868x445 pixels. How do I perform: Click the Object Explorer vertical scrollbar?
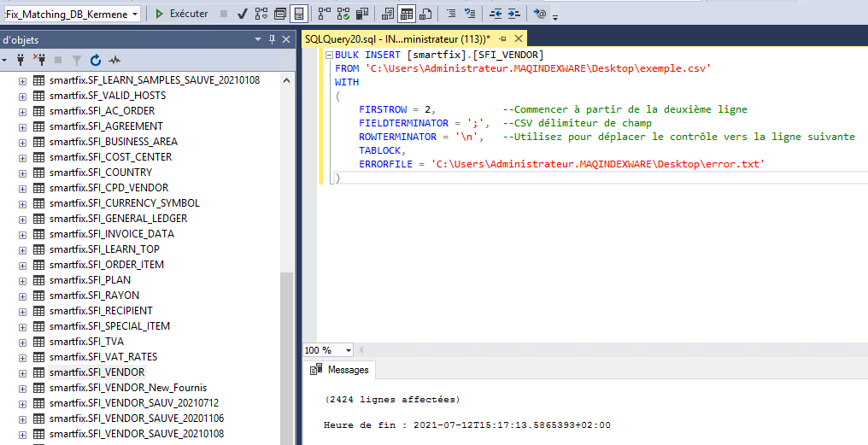point(286,342)
